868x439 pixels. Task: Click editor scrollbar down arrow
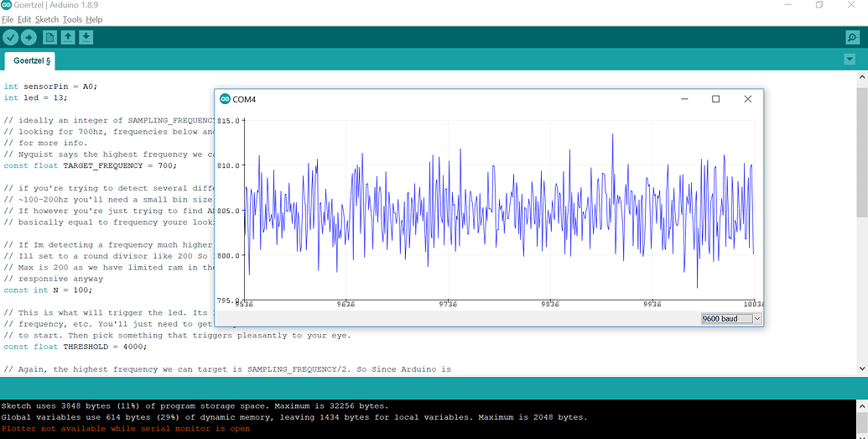pos(862,368)
